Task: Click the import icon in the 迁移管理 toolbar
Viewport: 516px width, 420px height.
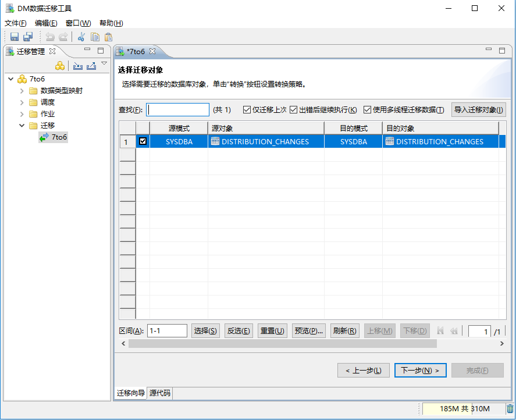Action: (x=77, y=66)
